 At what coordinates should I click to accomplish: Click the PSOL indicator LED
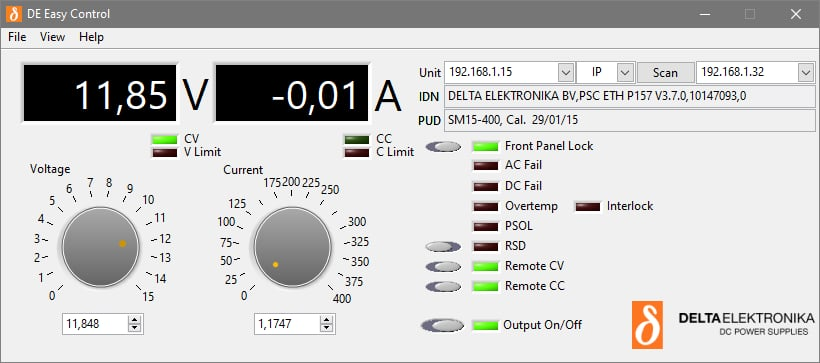[x=485, y=226]
